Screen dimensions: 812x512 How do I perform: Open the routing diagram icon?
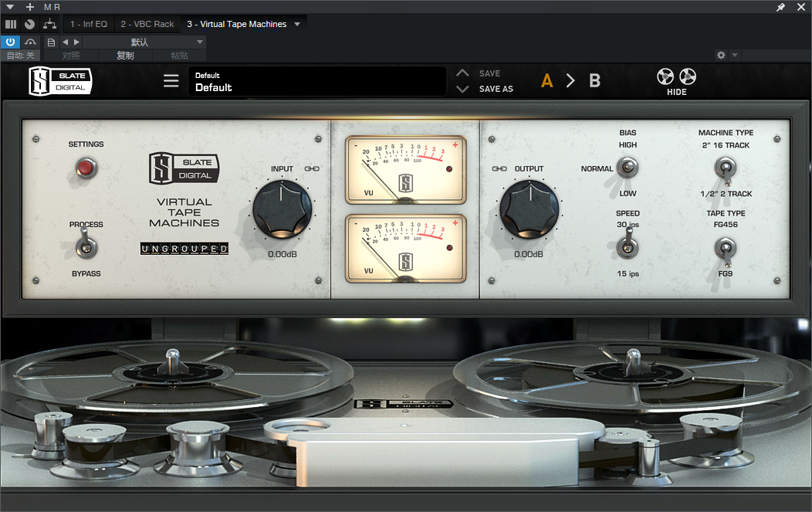pyautogui.click(x=49, y=24)
